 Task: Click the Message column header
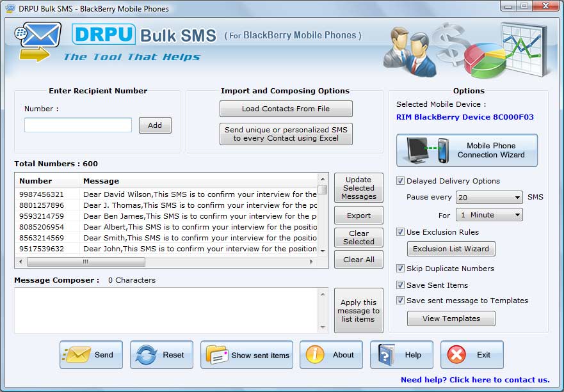coord(198,181)
